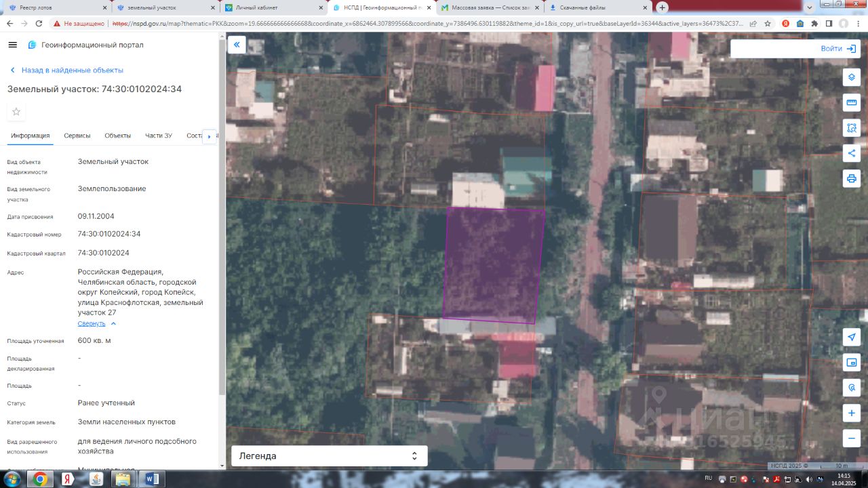868x488 pixels.
Task: Open the map layers panel icon
Action: pyautogui.click(x=852, y=77)
